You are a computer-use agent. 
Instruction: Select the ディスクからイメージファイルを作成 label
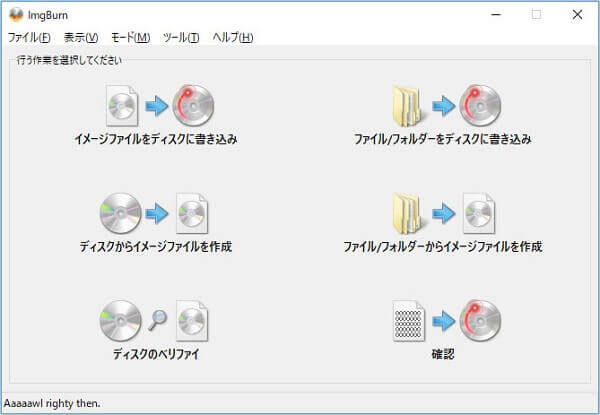[x=155, y=246]
